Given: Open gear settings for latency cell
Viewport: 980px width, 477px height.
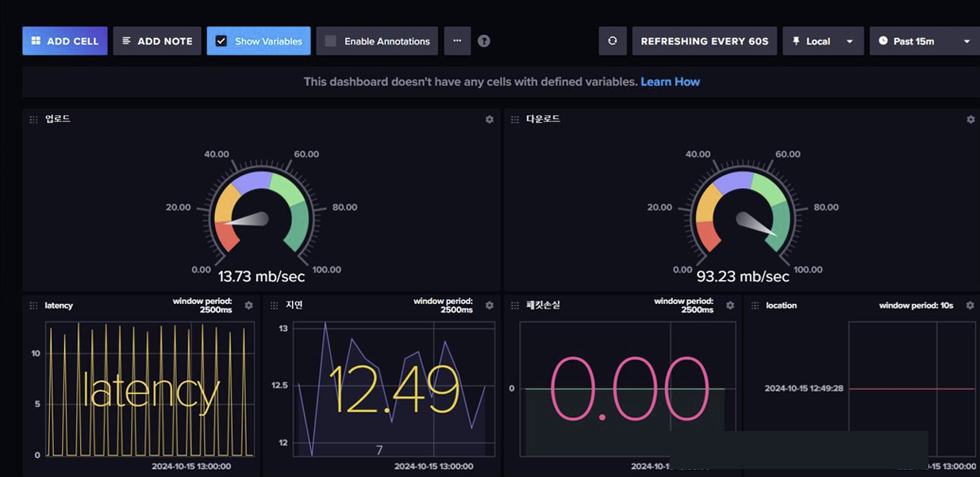Looking at the screenshot, I should click(249, 306).
